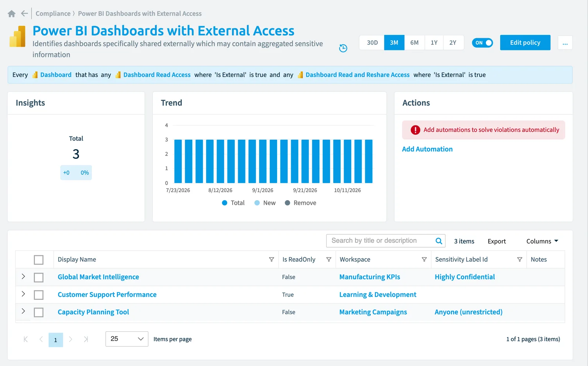The height and width of the screenshot is (366, 588).
Task: Click the Edit policy button
Action: coord(525,43)
